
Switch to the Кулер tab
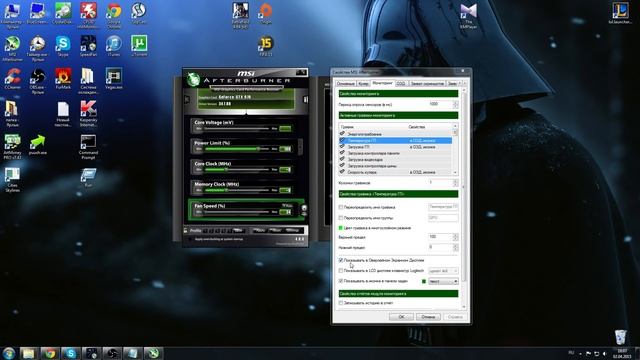(x=363, y=83)
